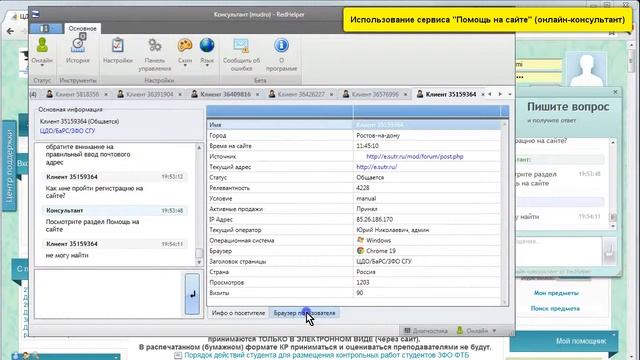Open the Инфо о посетителе tab
Viewport: 640px width, 360px height.
click(238, 313)
